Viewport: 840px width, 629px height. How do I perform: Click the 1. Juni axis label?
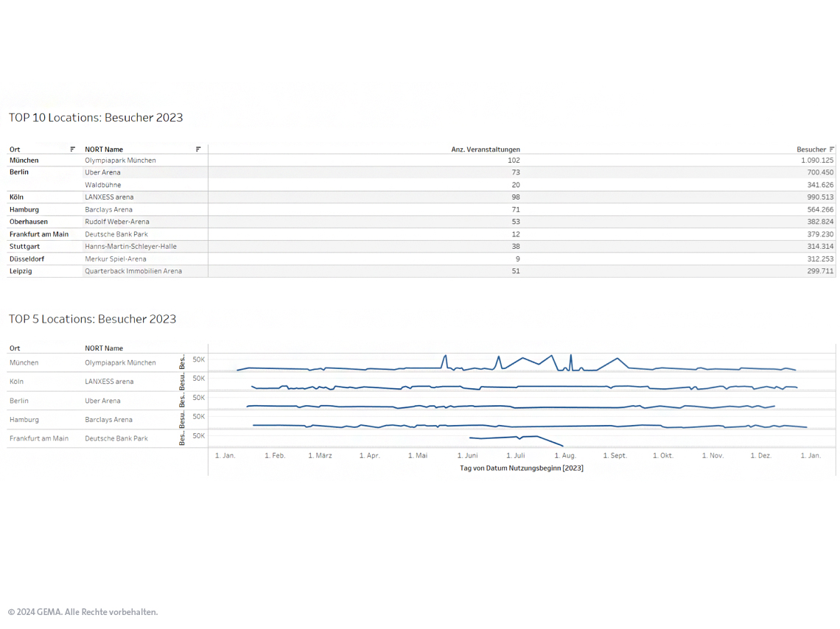467,456
